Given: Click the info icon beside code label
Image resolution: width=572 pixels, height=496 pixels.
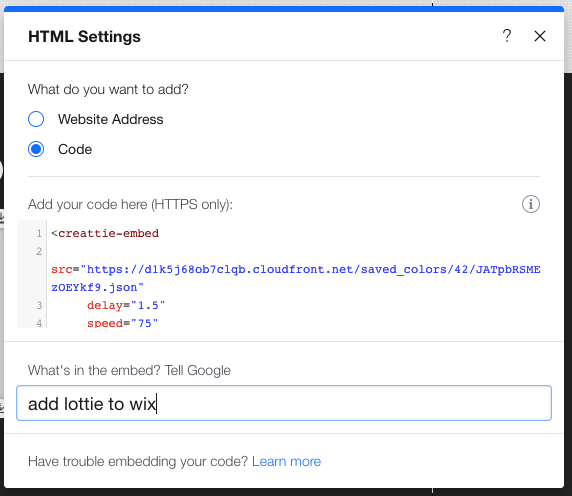Looking at the screenshot, I should 530,204.
